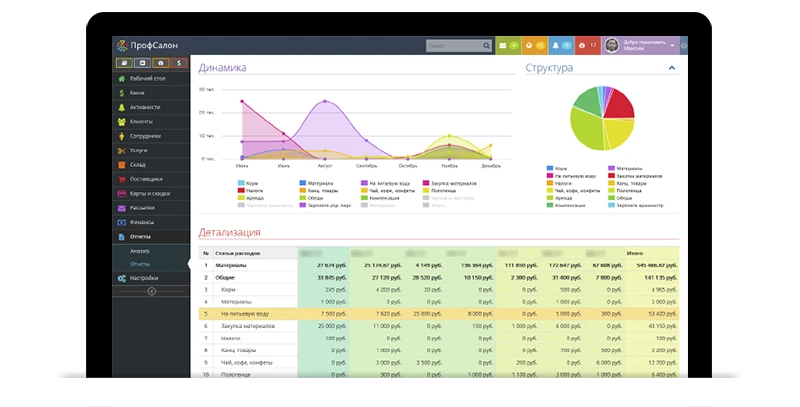Image resolution: width=800 pixels, height=407 pixels.
Task: Go to Настройки in the sidebar
Action: coord(144,277)
